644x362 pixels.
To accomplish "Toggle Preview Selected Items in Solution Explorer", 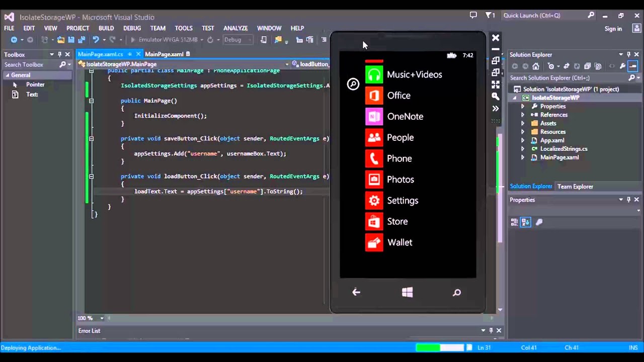I will click(633, 66).
